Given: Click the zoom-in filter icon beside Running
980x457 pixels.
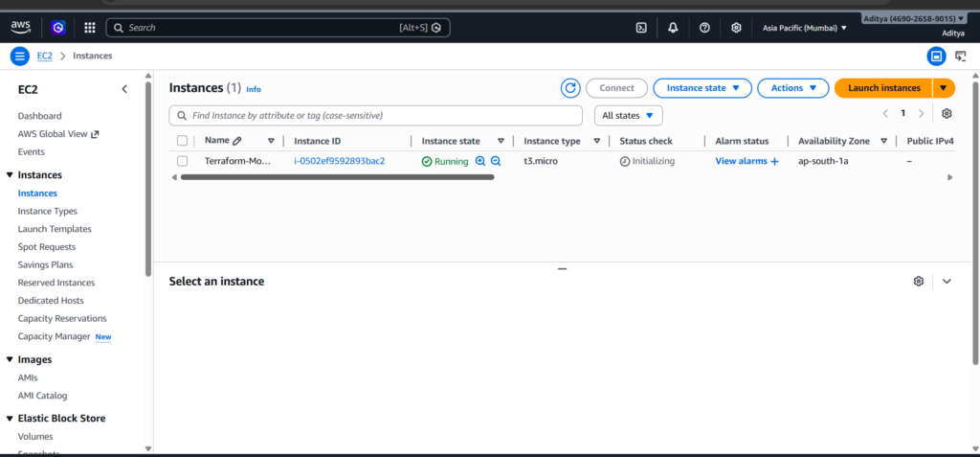Looking at the screenshot, I should (x=480, y=161).
